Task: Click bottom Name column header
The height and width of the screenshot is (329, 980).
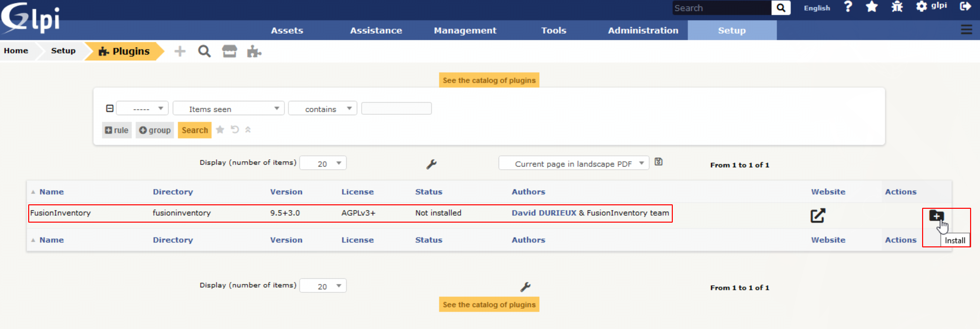Action: pos(51,240)
